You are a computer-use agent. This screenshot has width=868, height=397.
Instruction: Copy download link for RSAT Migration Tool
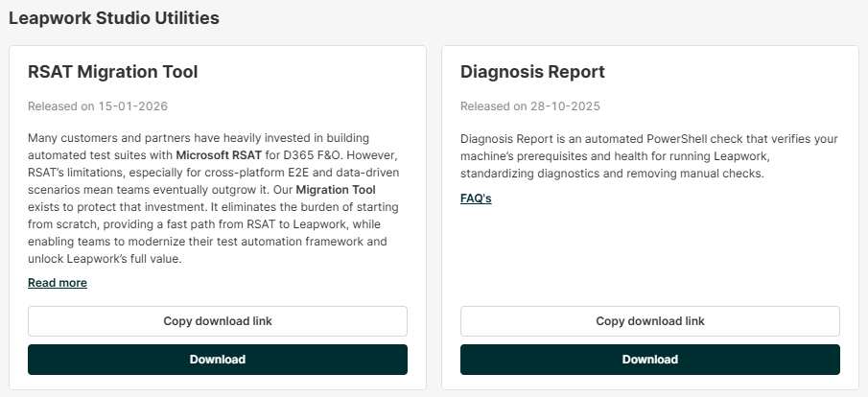point(218,321)
